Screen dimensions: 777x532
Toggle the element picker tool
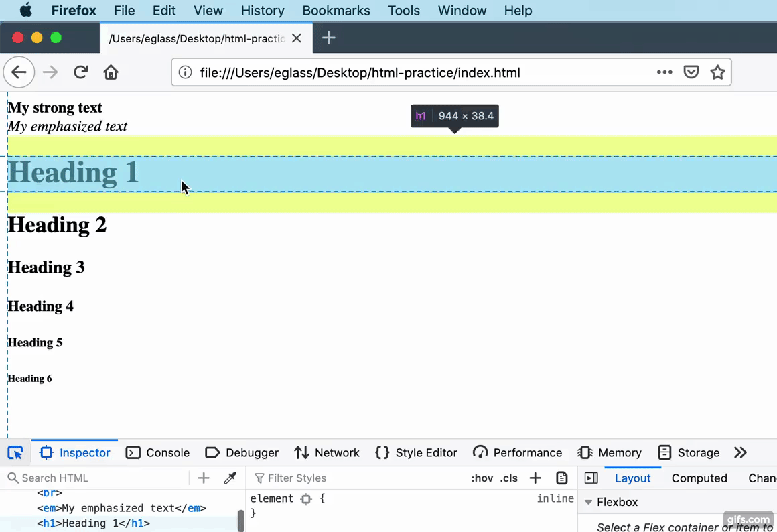click(15, 453)
